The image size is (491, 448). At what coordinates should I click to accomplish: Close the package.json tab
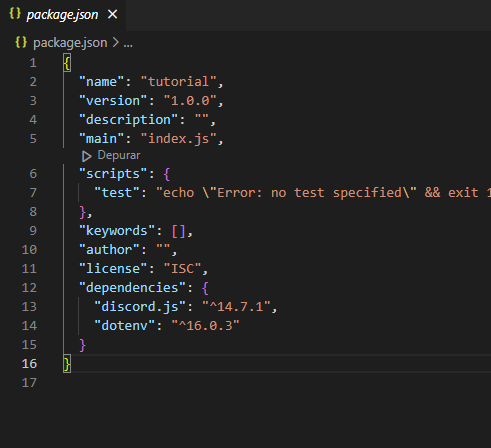[x=113, y=14]
